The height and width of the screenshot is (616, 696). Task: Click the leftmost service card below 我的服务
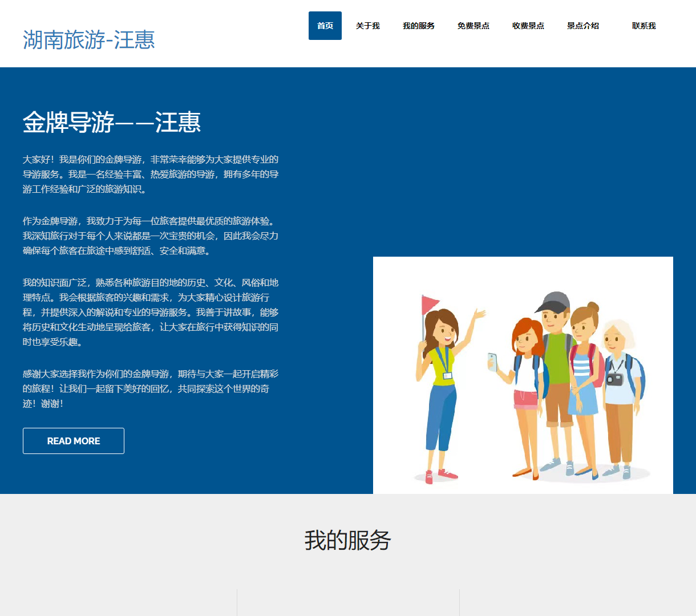click(x=126, y=605)
